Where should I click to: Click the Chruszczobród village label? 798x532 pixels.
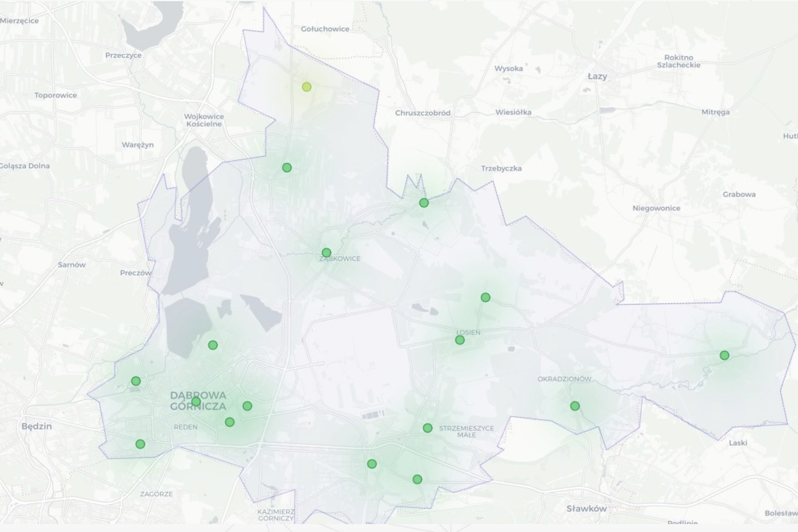tap(423, 113)
